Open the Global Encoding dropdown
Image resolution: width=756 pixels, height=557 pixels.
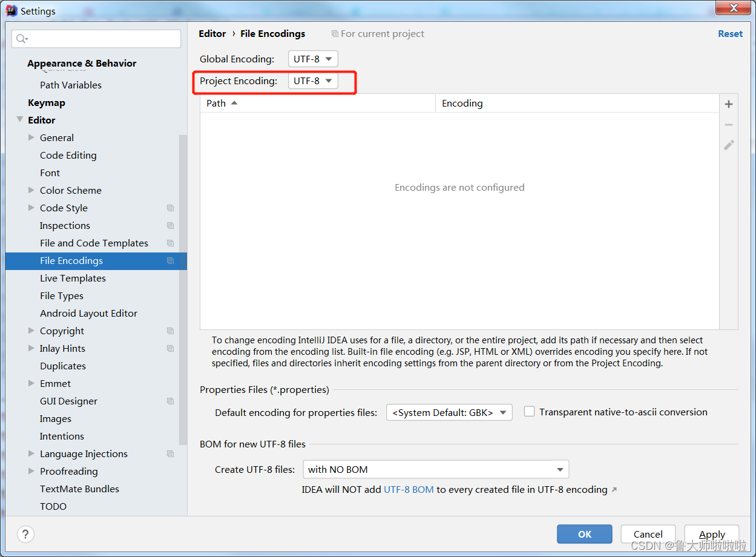313,59
